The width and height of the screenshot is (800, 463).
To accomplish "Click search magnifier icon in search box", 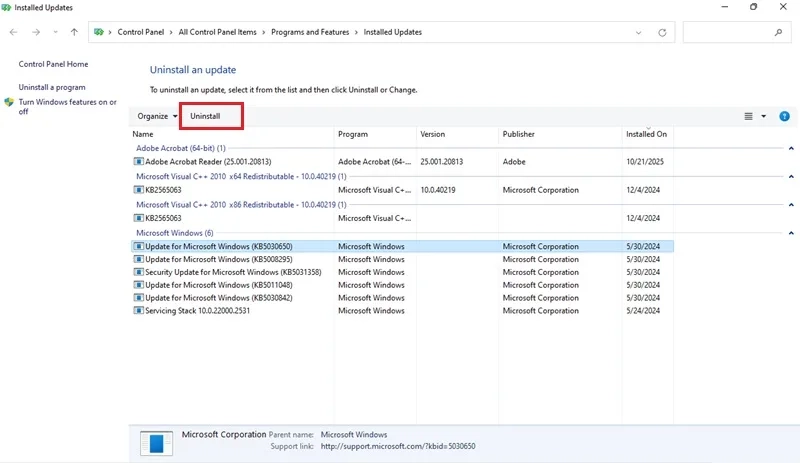I will [x=778, y=33].
